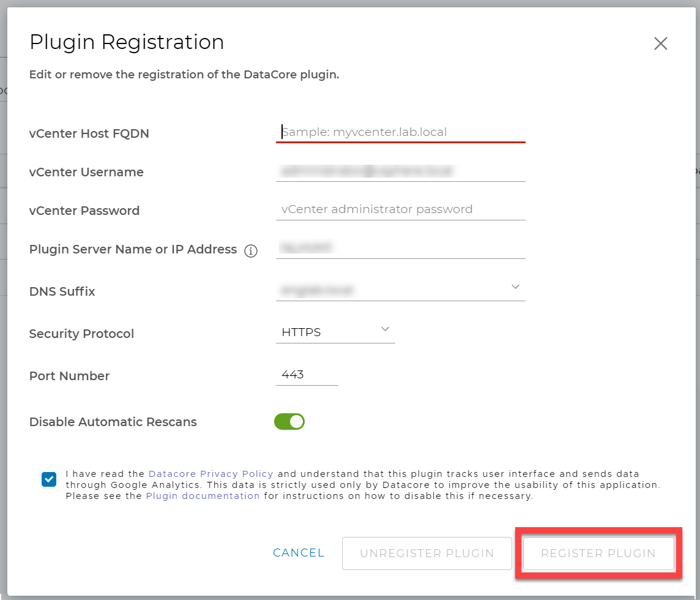The image size is (700, 600).
Task: Expand the DNS Suffix dropdown
Action: [400, 290]
